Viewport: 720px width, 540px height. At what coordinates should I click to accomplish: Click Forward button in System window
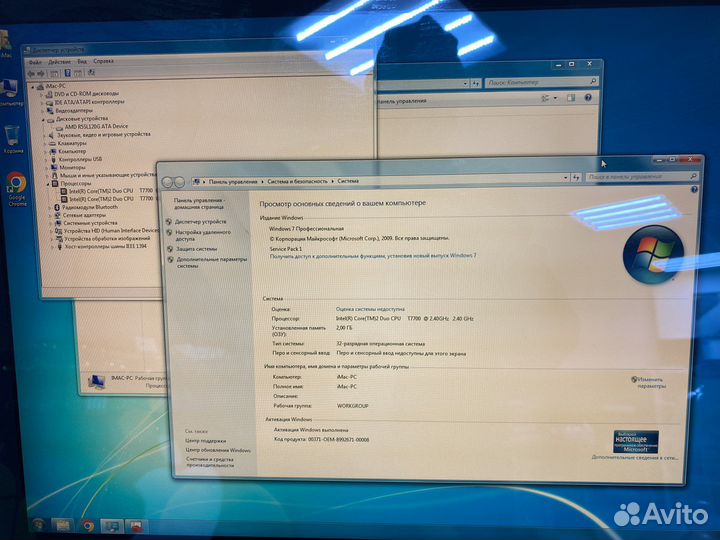(x=180, y=182)
